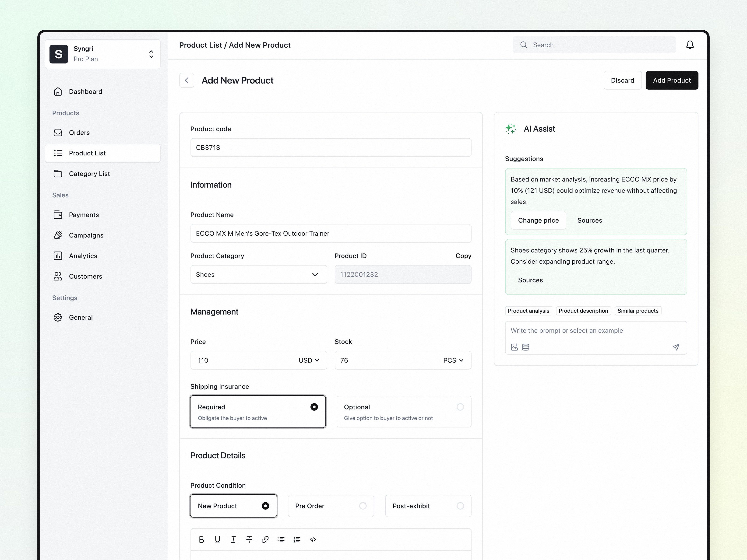
Task: Navigate to Analytics in the sidebar
Action: click(x=83, y=255)
